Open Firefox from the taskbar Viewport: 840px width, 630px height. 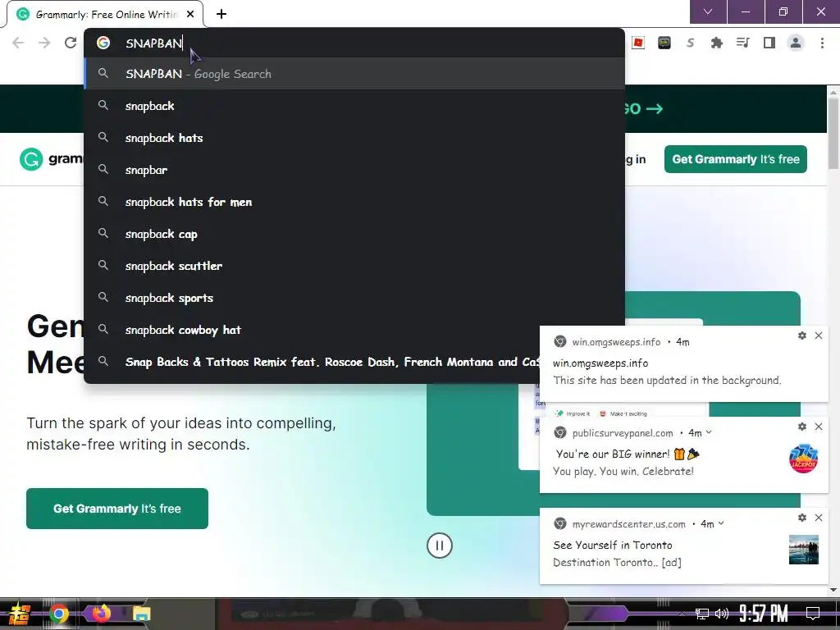click(x=101, y=614)
